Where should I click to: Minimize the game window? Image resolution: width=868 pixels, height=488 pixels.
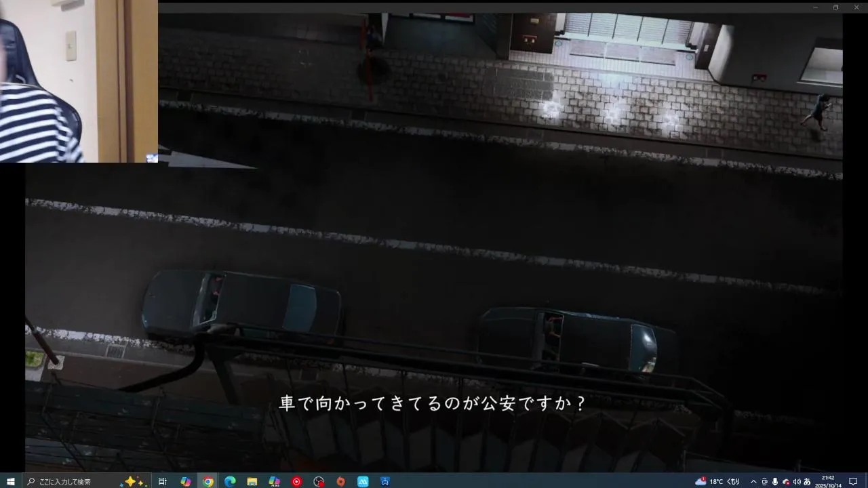(x=816, y=7)
